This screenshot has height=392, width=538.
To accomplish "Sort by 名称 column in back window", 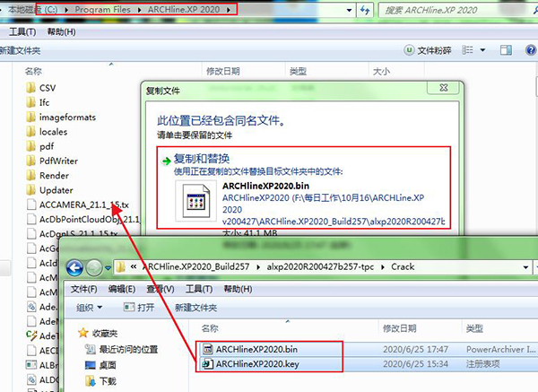I will [33, 71].
